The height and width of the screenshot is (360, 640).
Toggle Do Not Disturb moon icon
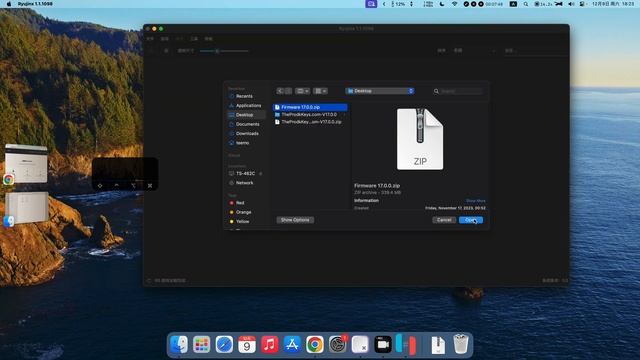(x=442, y=4)
